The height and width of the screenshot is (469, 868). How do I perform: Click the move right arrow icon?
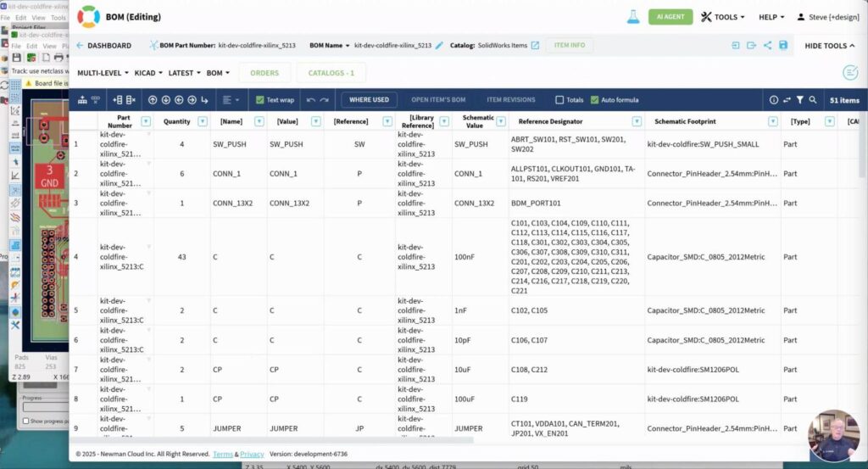pyautogui.click(x=192, y=100)
